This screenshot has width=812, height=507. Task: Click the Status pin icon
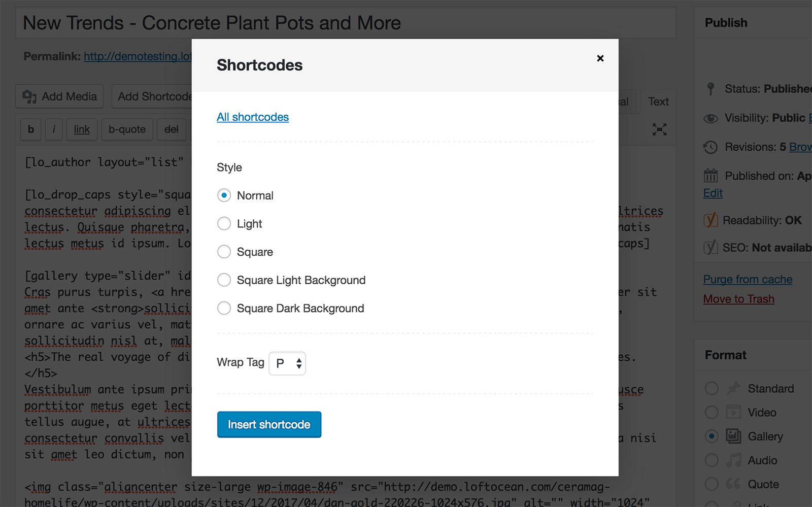click(710, 89)
